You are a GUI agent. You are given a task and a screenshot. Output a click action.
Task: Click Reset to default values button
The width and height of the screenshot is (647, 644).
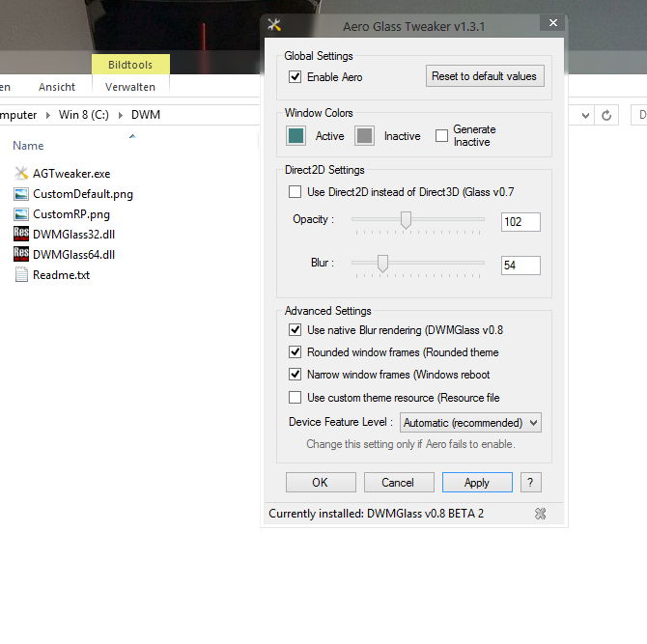pyautogui.click(x=485, y=76)
